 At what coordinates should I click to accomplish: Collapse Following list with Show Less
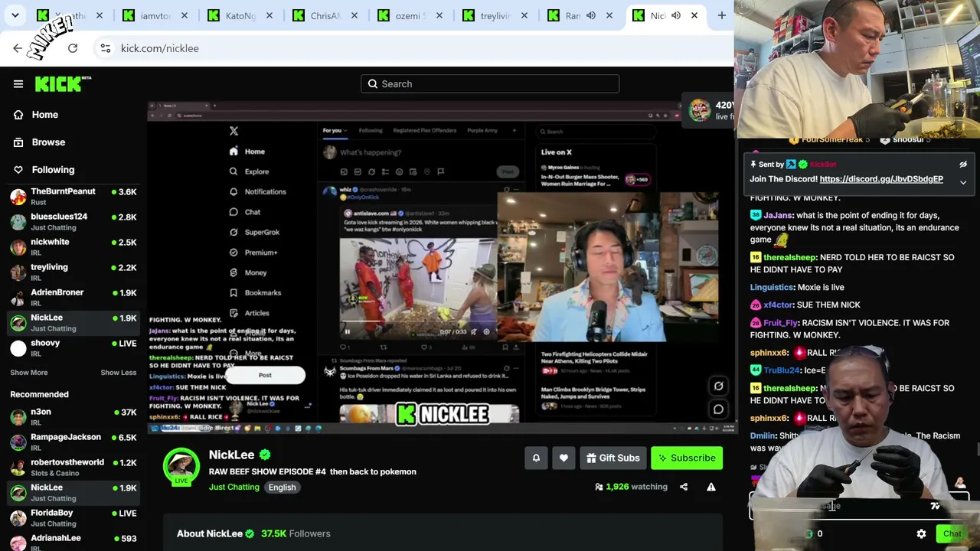(119, 373)
